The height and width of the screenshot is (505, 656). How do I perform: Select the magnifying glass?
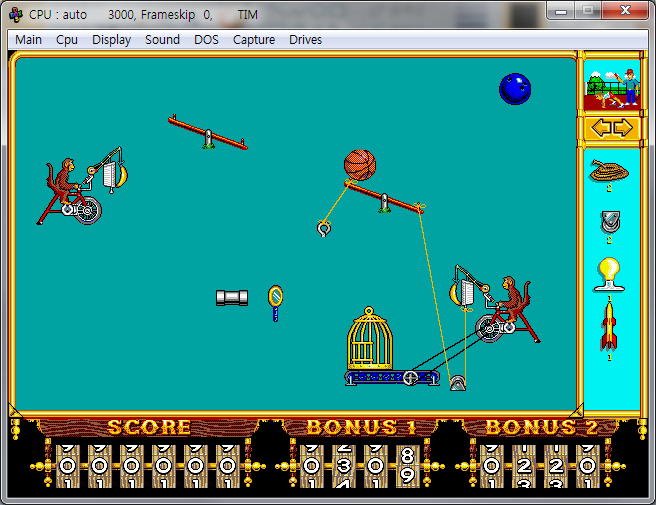point(275,303)
